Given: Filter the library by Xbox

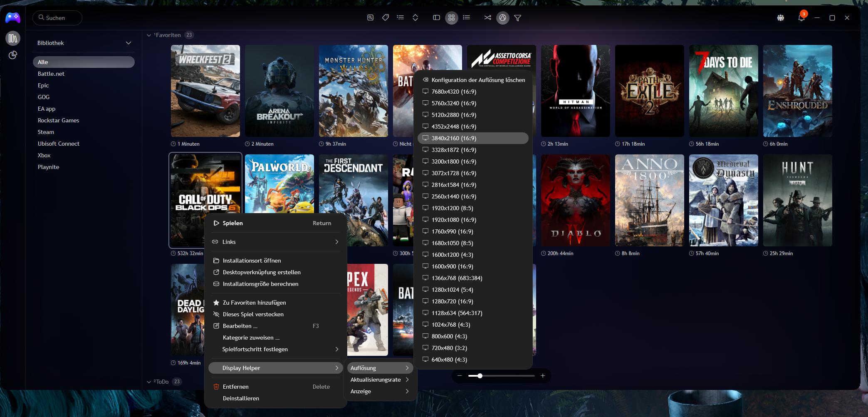Looking at the screenshot, I should point(84,155).
